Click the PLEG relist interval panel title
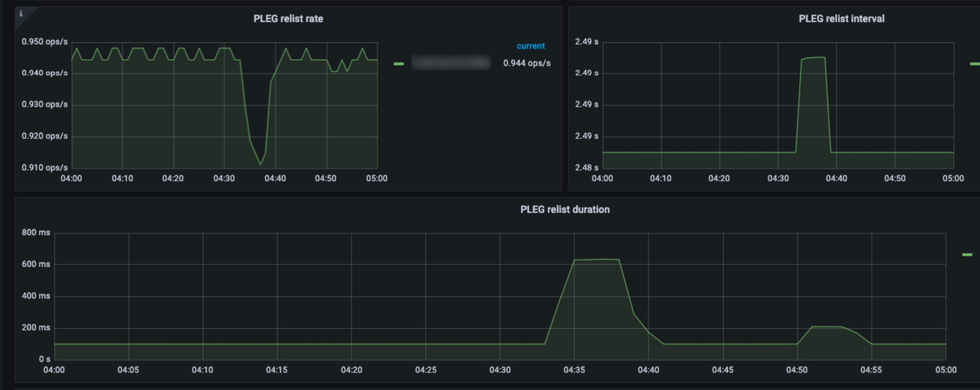The width and height of the screenshot is (980, 390). click(841, 19)
